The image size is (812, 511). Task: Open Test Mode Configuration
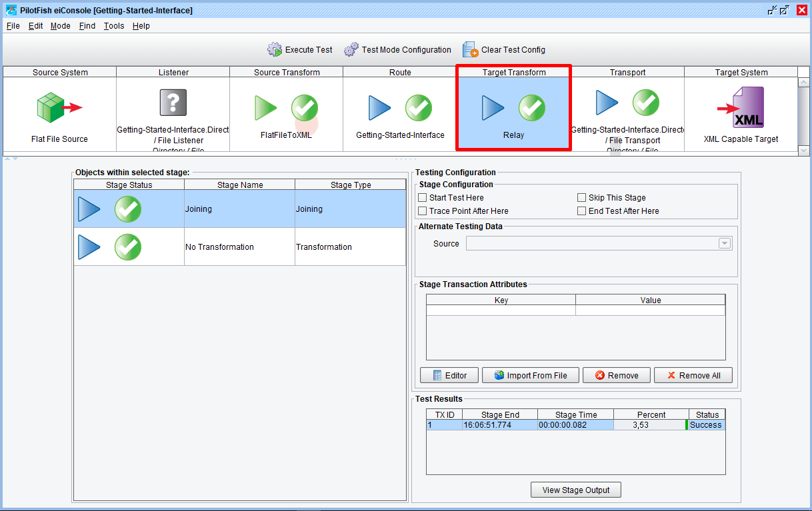click(x=397, y=50)
